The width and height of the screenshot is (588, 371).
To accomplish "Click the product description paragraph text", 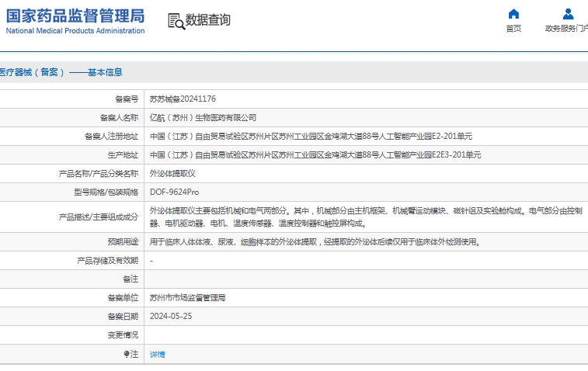I will point(366,217).
